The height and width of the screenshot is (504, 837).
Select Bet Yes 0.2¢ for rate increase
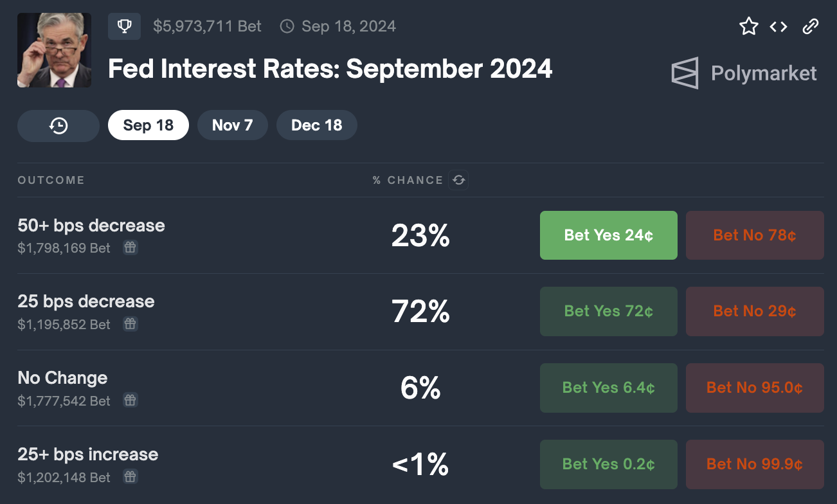608,464
